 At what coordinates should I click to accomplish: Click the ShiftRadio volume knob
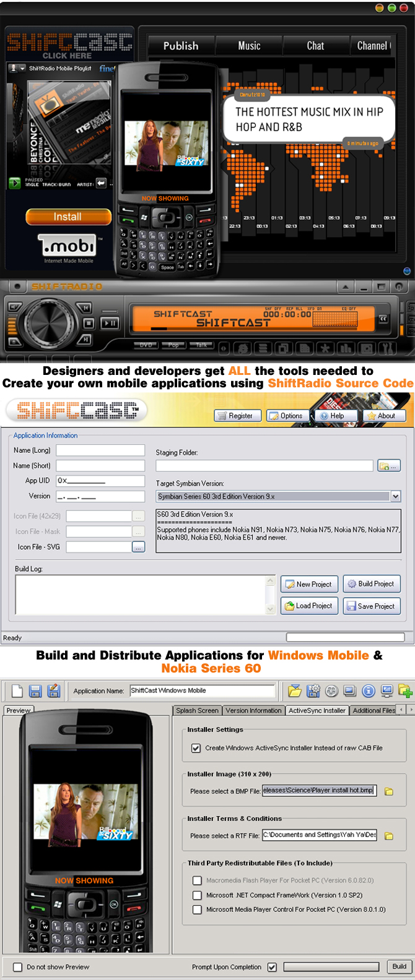tap(50, 323)
